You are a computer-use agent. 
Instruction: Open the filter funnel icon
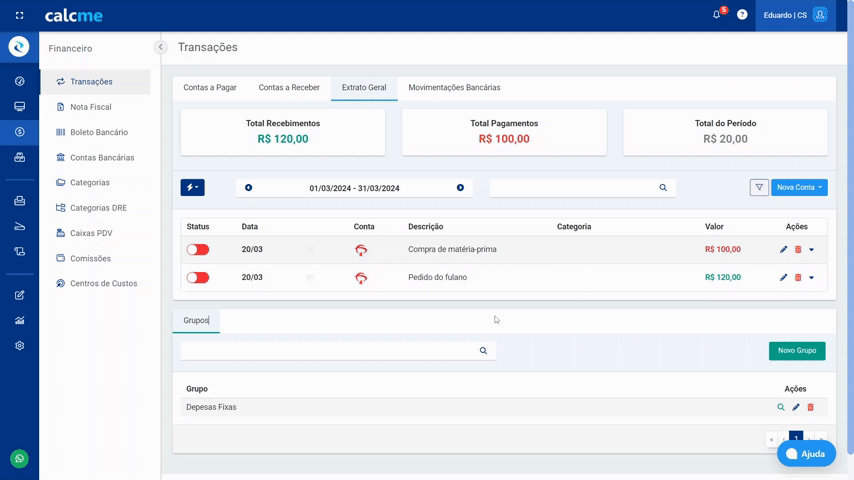759,187
